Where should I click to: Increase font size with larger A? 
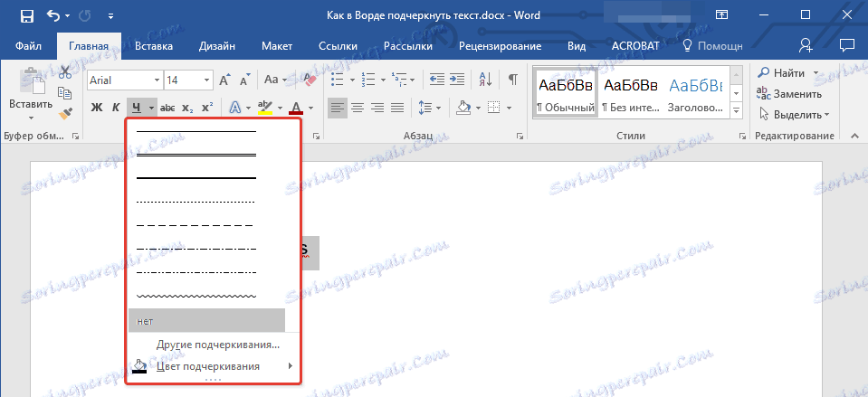pos(224,80)
